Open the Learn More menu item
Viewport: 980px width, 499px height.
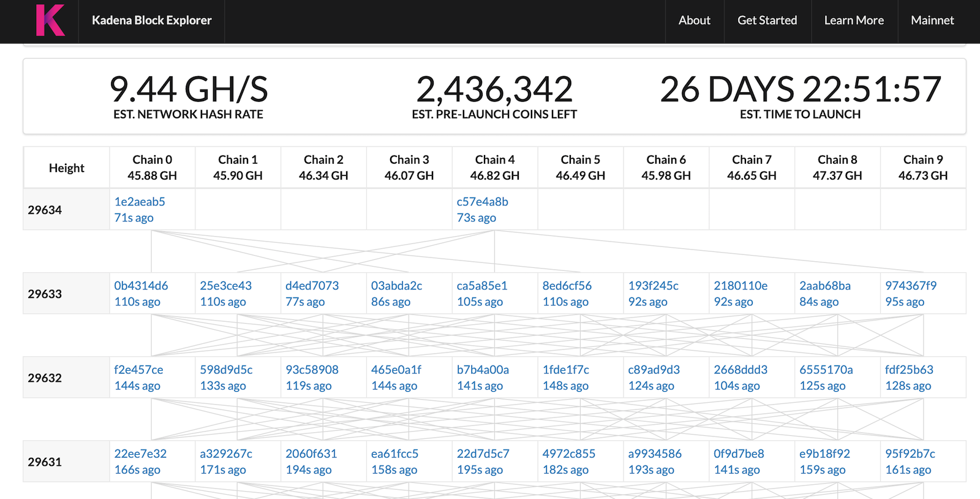coord(854,20)
